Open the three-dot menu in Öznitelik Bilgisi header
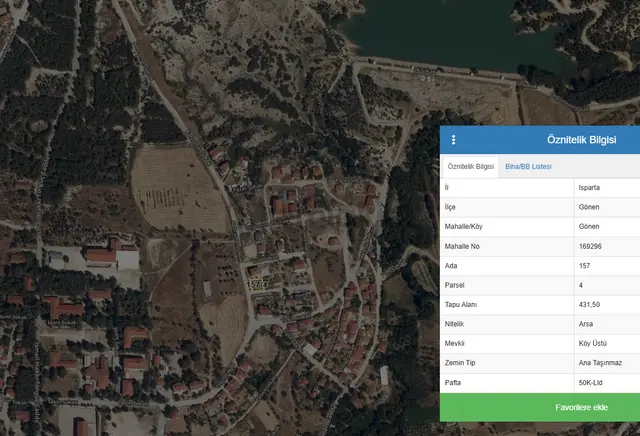Screen dimensions: 640x436 tap(453, 140)
